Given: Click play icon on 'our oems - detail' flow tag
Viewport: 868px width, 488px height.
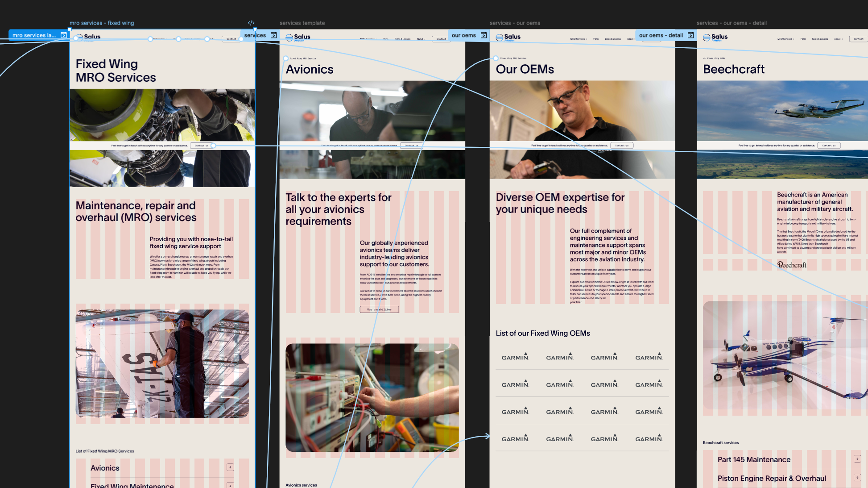Looking at the screenshot, I should coord(690,35).
